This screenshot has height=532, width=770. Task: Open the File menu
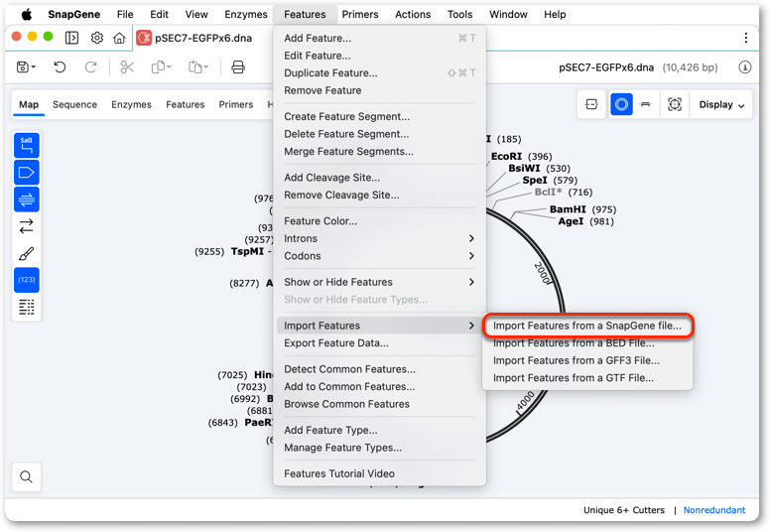pos(125,14)
